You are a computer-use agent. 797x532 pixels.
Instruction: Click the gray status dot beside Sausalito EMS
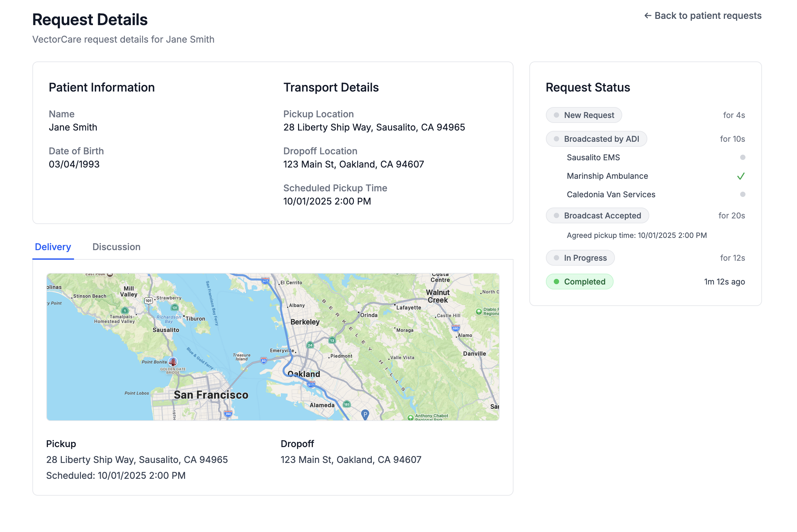pyautogui.click(x=742, y=157)
